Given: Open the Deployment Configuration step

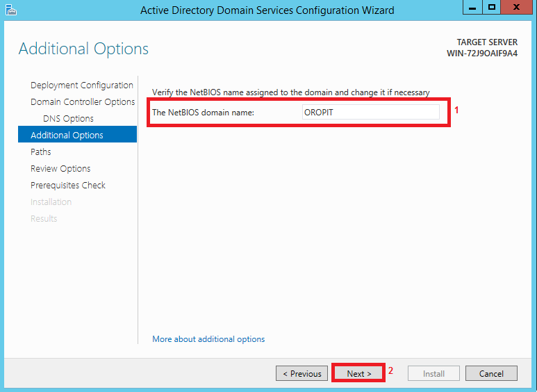Looking at the screenshot, I should pos(82,85).
